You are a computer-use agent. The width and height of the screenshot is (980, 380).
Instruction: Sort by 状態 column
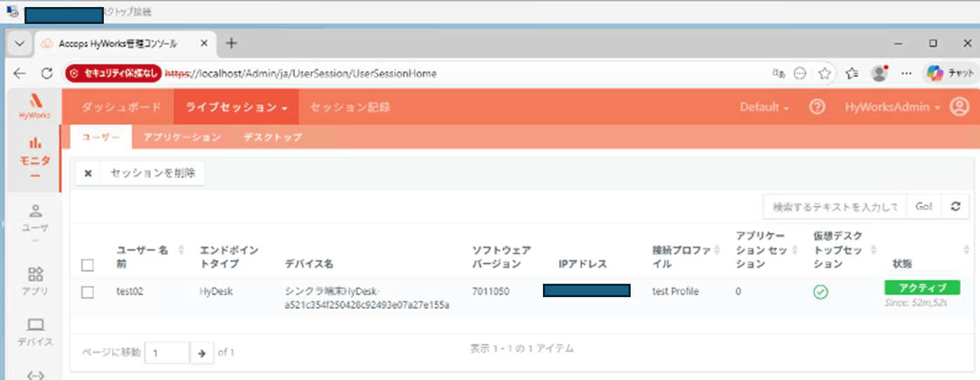(967, 250)
